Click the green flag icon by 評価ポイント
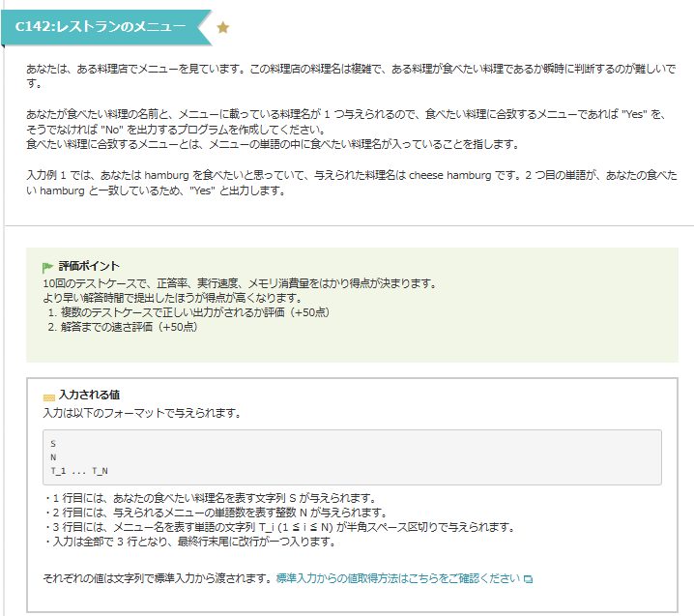 (47, 267)
